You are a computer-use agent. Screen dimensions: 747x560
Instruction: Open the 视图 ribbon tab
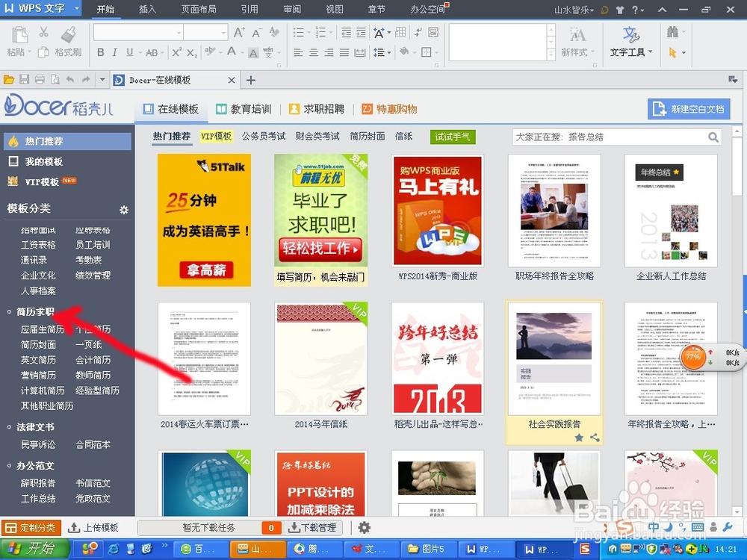(x=335, y=9)
